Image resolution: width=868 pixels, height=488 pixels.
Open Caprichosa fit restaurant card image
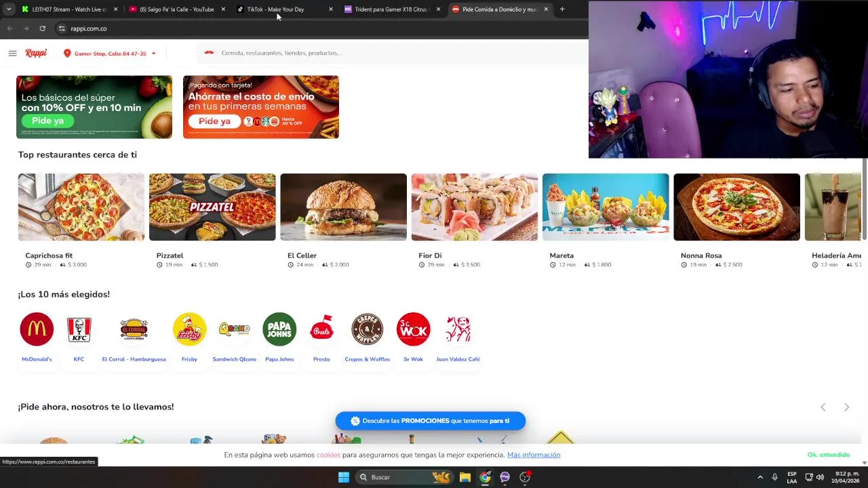click(x=81, y=207)
